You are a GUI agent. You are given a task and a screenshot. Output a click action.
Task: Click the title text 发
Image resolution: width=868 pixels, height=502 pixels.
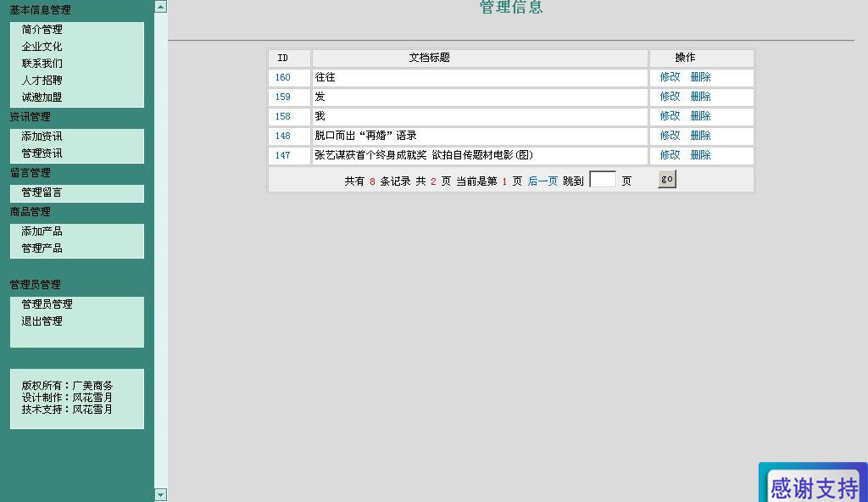(320, 97)
